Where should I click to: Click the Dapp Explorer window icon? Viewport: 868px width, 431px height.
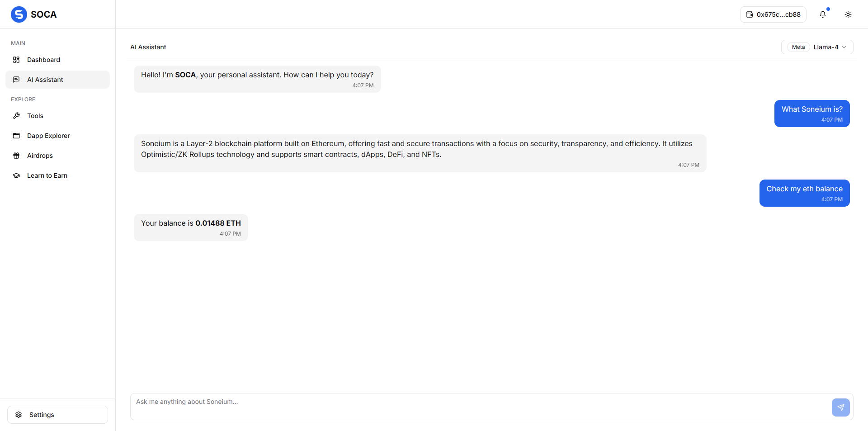[16, 136]
